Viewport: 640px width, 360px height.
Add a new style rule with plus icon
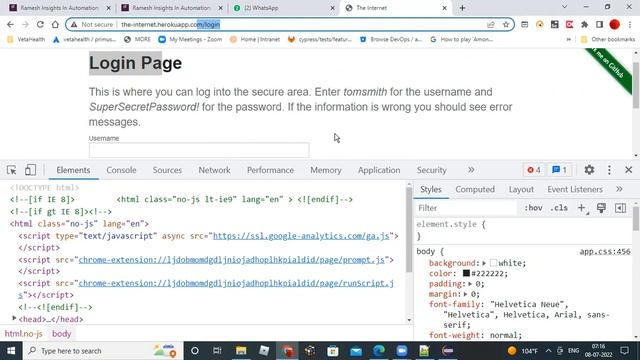pos(582,208)
